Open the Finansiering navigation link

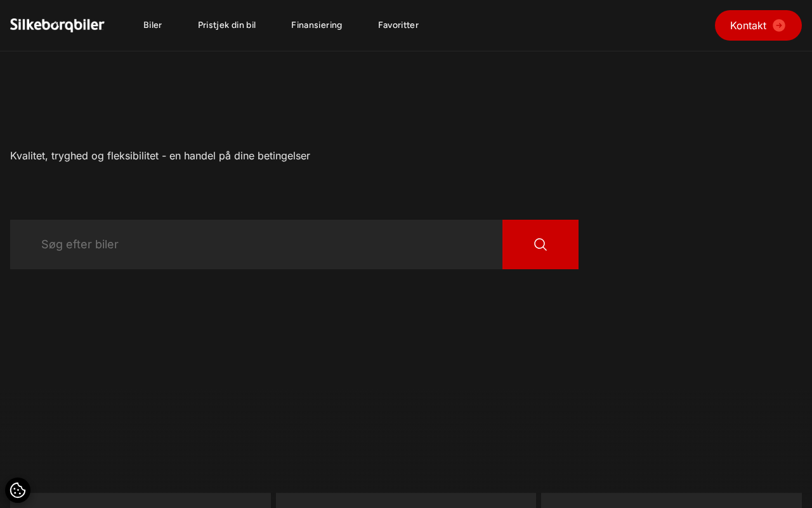coord(317,25)
